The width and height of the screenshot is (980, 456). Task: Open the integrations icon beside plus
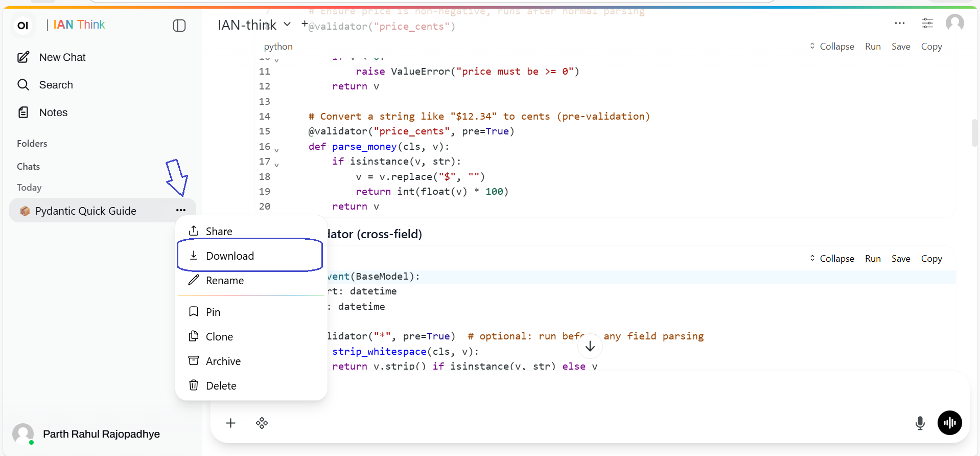262,423
